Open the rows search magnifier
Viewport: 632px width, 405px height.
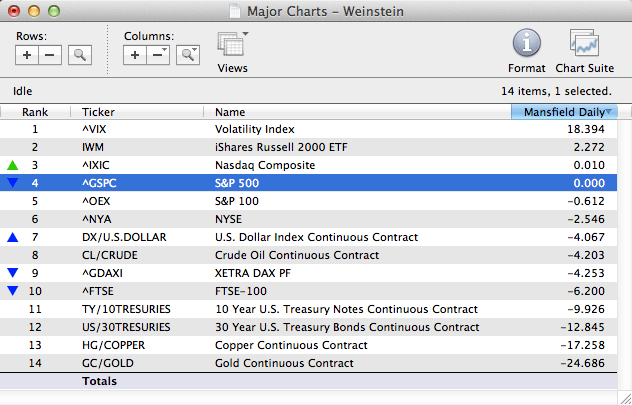click(79, 54)
